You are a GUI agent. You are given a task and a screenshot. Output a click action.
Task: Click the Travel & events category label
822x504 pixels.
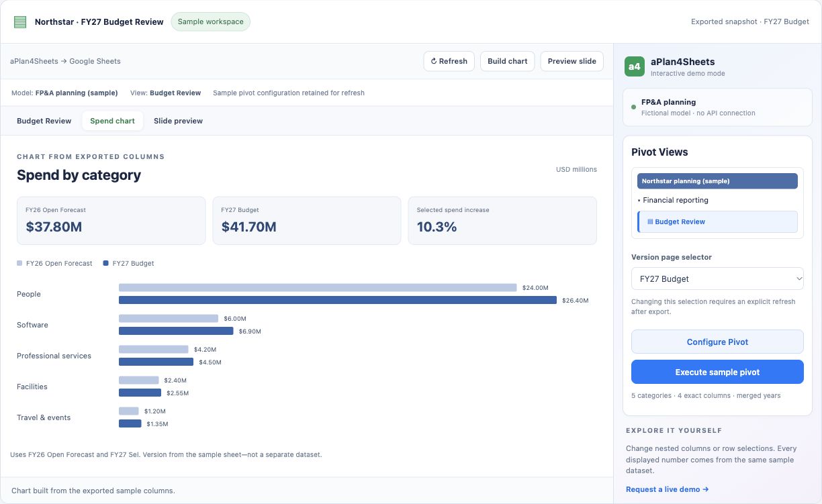(44, 417)
